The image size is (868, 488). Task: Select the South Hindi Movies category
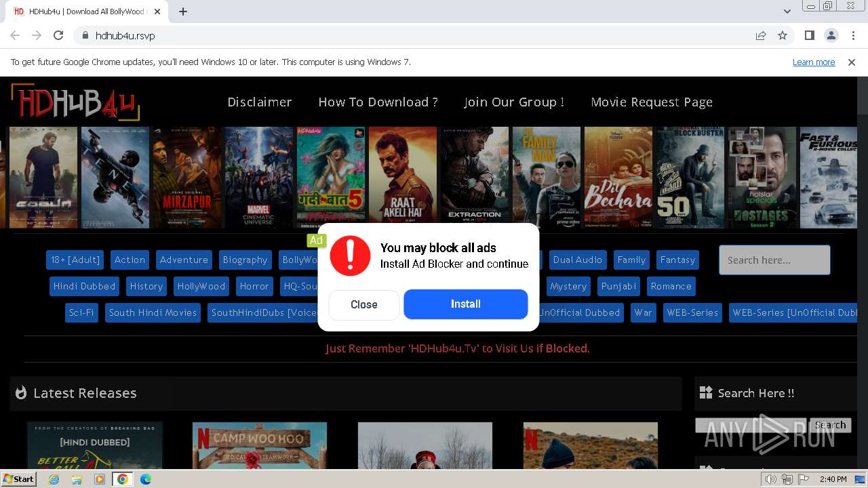pos(153,312)
